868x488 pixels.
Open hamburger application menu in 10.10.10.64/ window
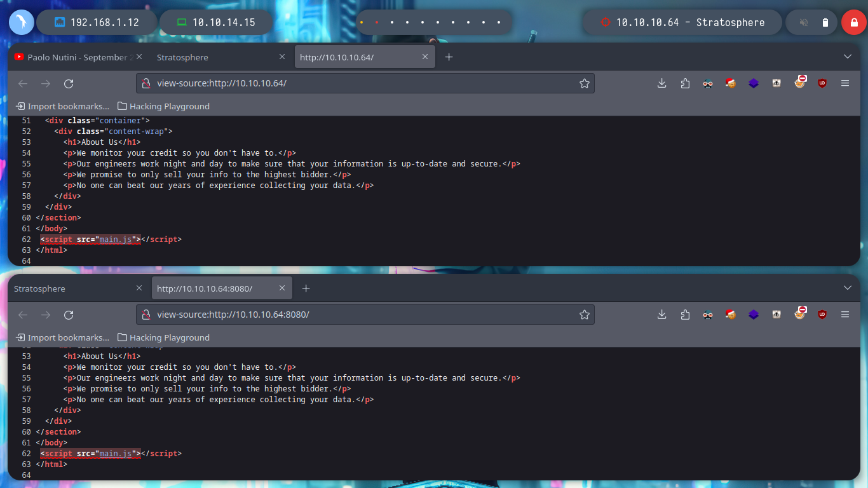[x=844, y=83]
